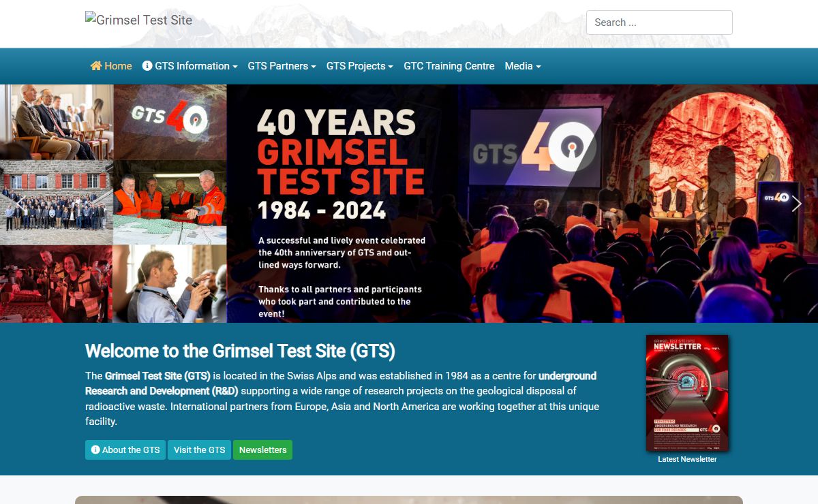The image size is (818, 504).
Task: Click the 40 Years Grimsel Test Site banner
Action: point(409,204)
